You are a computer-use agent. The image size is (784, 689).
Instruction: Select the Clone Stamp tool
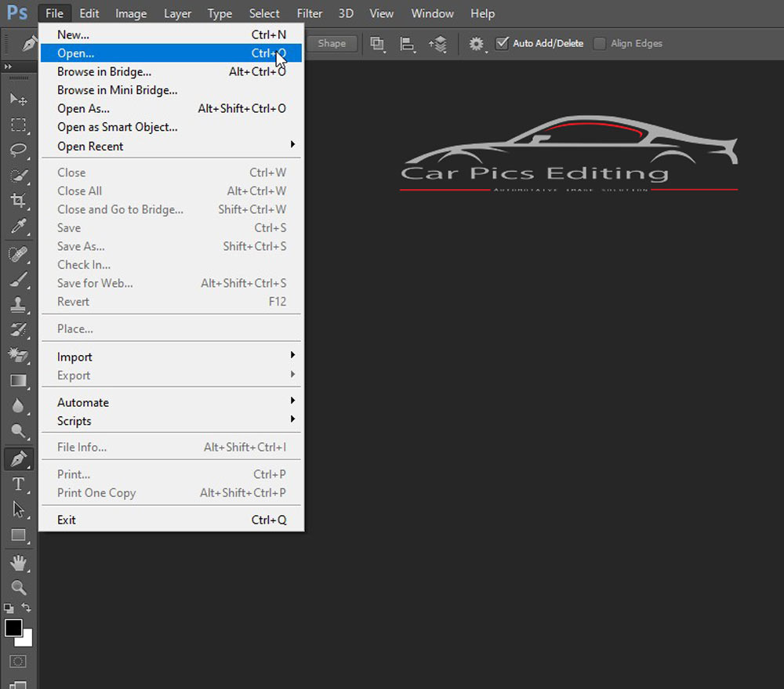click(19, 304)
